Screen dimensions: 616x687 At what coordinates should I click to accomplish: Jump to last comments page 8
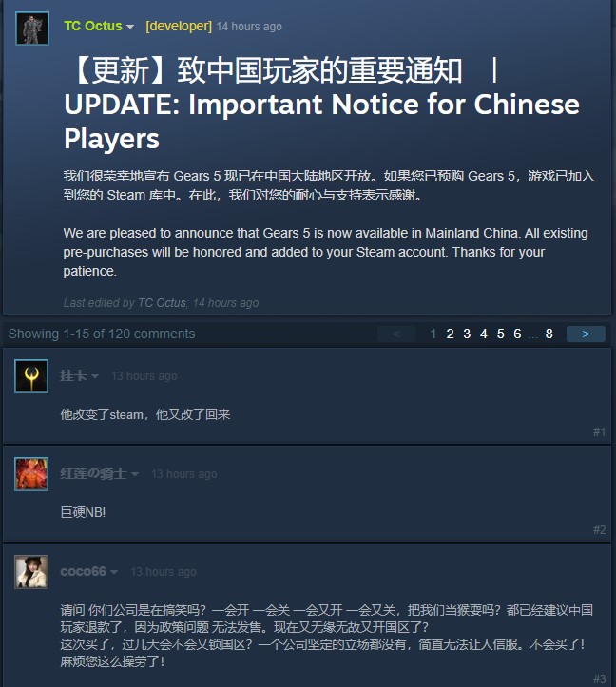tap(549, 334)
